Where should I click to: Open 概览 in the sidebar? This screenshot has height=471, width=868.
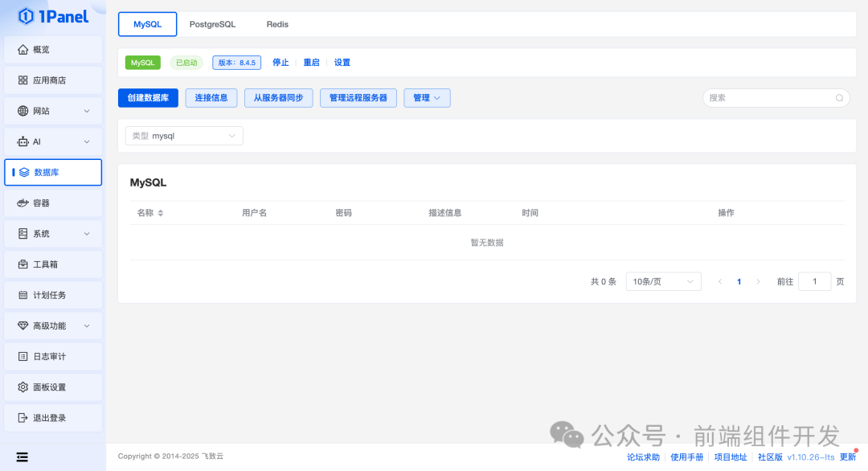click(x=53, y=50)
